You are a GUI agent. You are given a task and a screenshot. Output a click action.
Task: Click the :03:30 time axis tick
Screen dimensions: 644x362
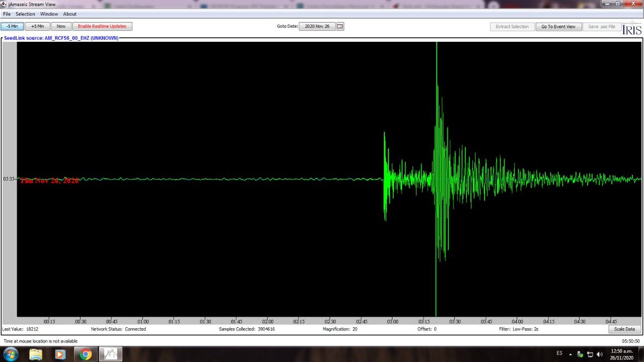pos(454,322)
